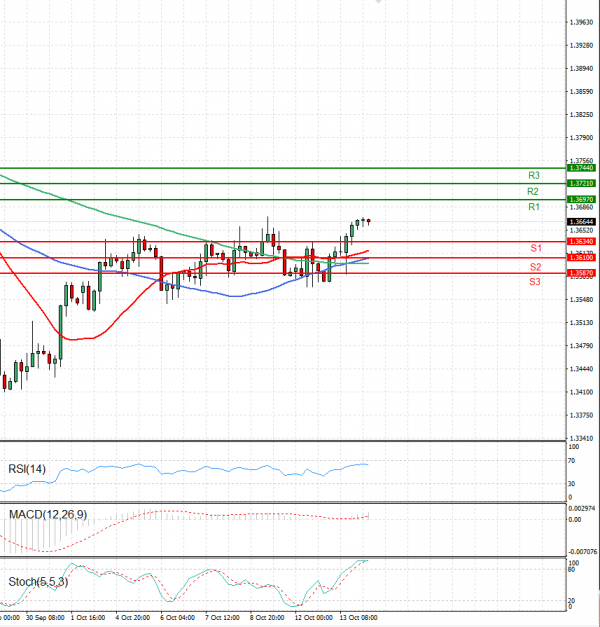Screen dimensions: 600x627
Task: Click the R2 resistance label
Action: coord(533,192)
